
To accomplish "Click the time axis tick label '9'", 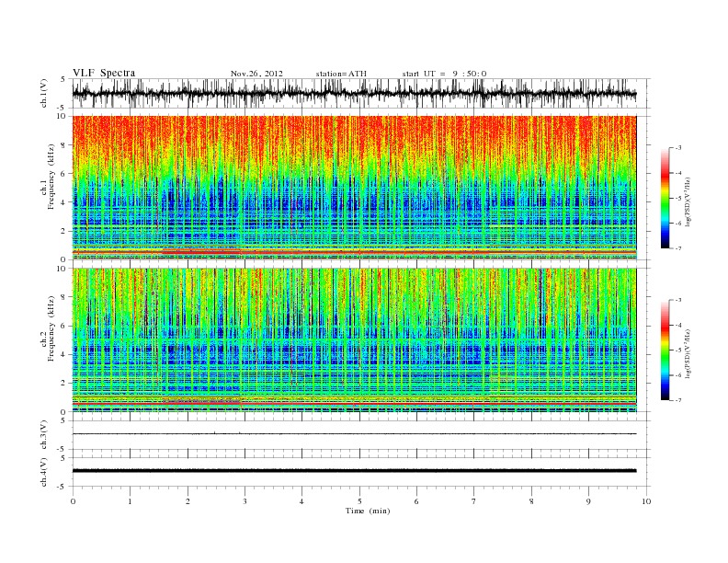I will 588,501.
